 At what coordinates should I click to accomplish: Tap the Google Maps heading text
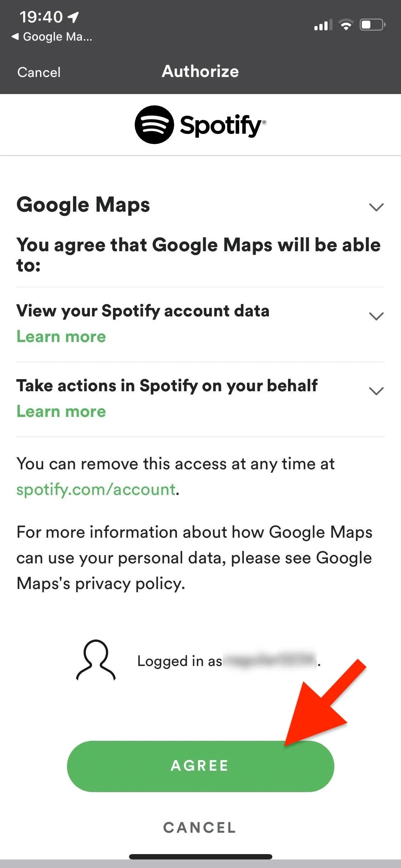click(x=83, y=205)
